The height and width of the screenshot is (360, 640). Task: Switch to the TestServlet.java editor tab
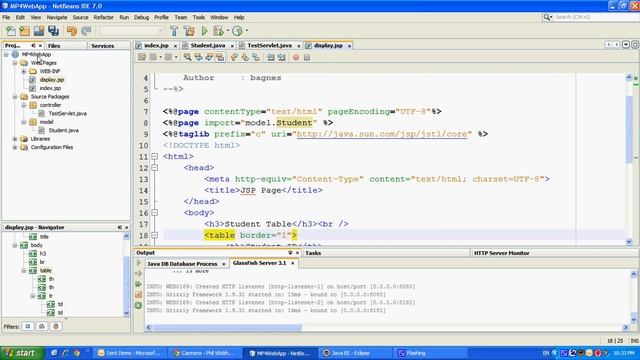269,45
